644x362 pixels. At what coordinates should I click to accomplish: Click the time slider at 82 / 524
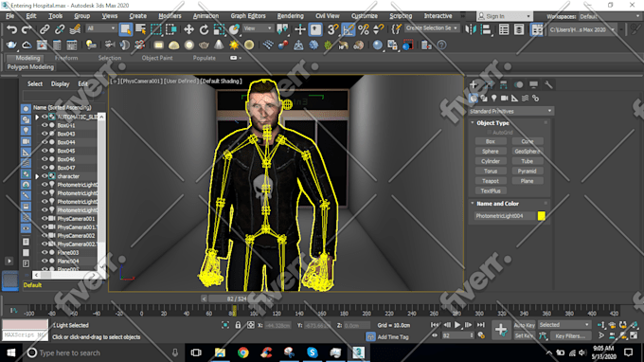(237, 299)
